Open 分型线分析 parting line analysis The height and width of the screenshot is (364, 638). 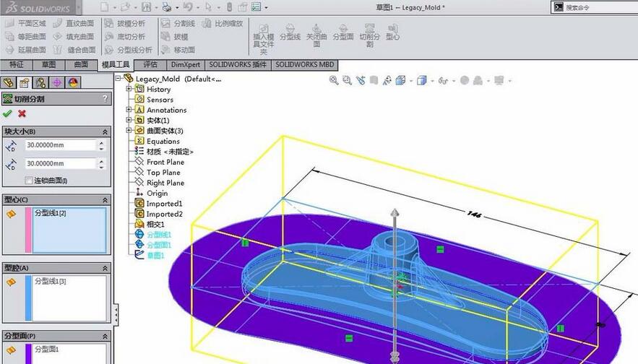click(x=129, y=50)
